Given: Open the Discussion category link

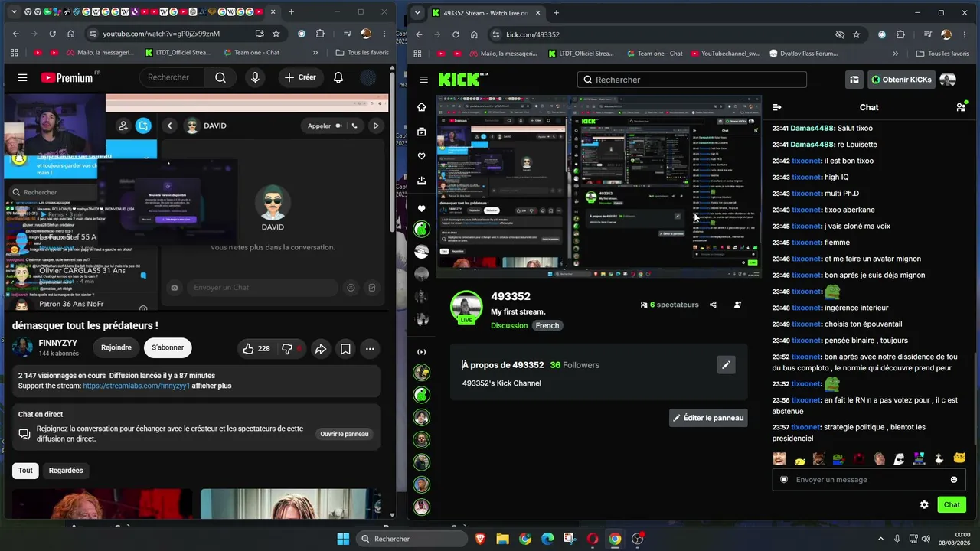Looking at the screenshot, I should coord(509,325).
